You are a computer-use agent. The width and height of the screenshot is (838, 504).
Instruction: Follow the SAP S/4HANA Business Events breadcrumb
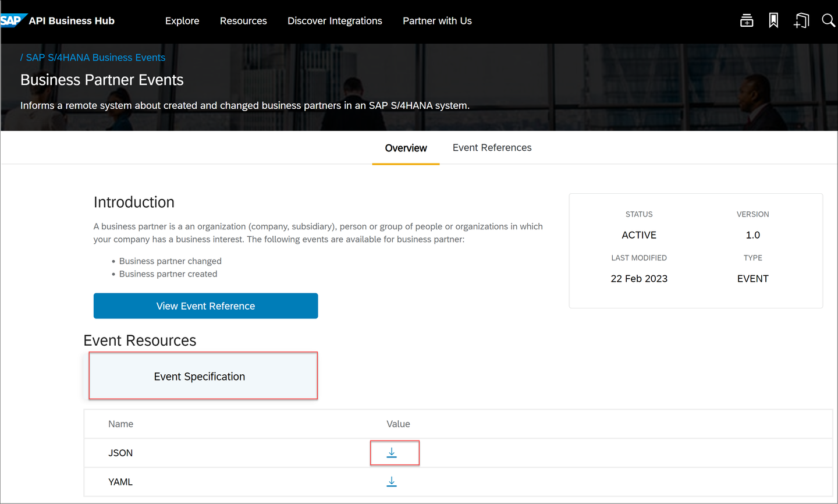pos(95,58)
